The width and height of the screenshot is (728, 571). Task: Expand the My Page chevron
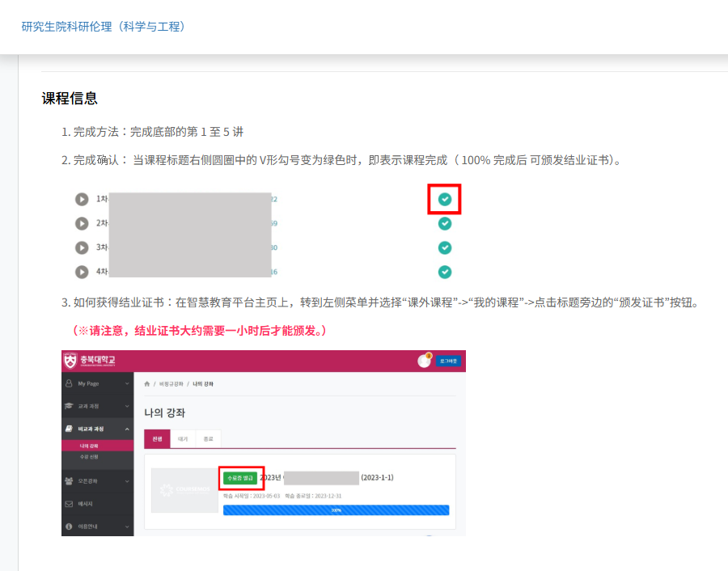click(x=127, y=384)
